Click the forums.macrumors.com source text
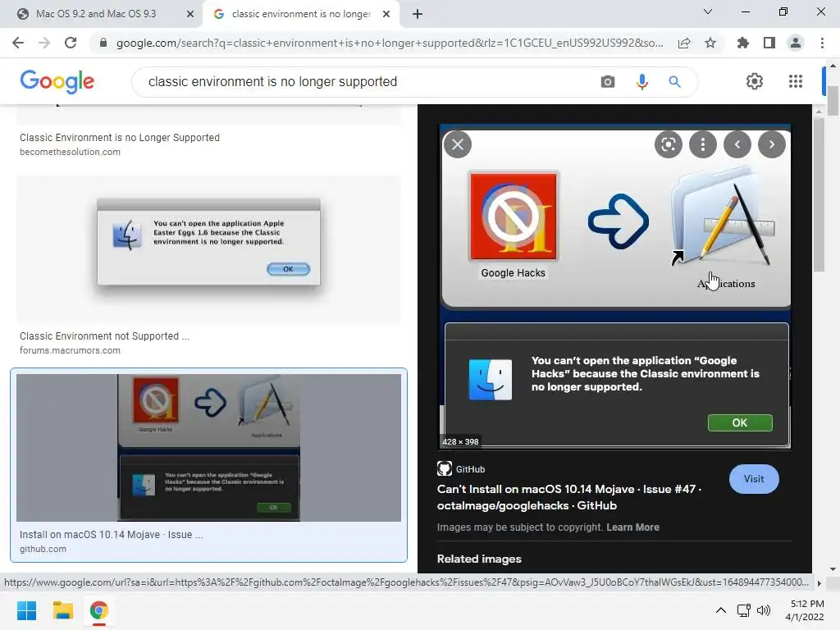 pyautogui.click(x=71, y=350)
